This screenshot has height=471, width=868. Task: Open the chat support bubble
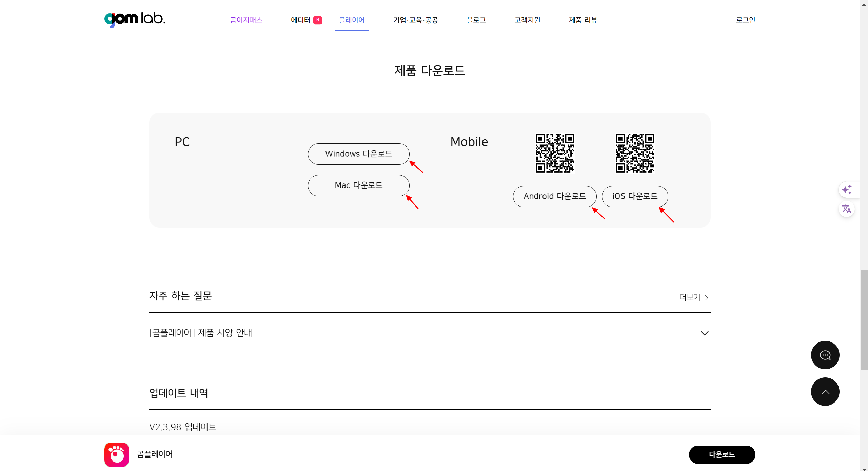tap(825, 355)
